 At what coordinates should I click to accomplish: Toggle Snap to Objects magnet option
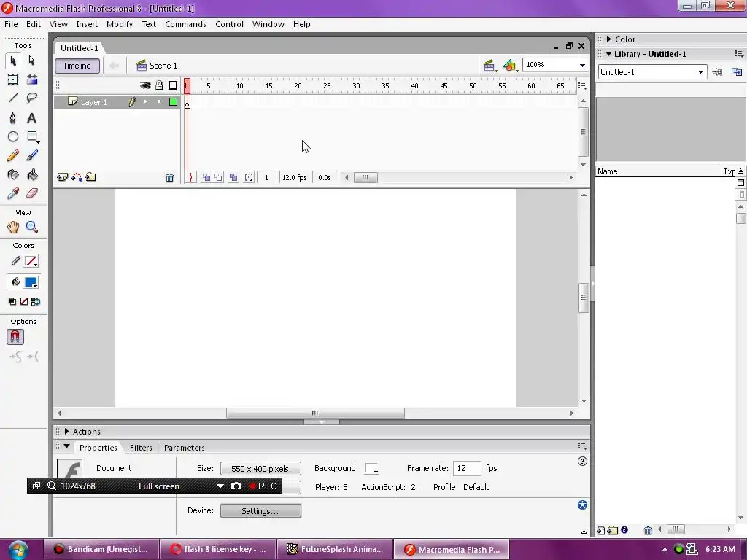pos(15,337)
